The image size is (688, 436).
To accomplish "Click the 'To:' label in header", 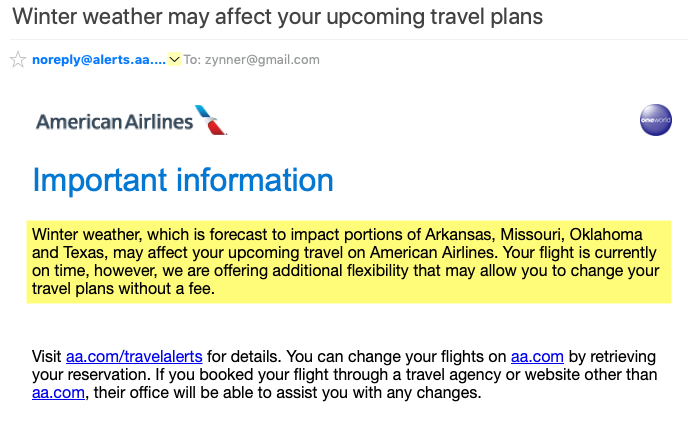I will click(192, 60).
